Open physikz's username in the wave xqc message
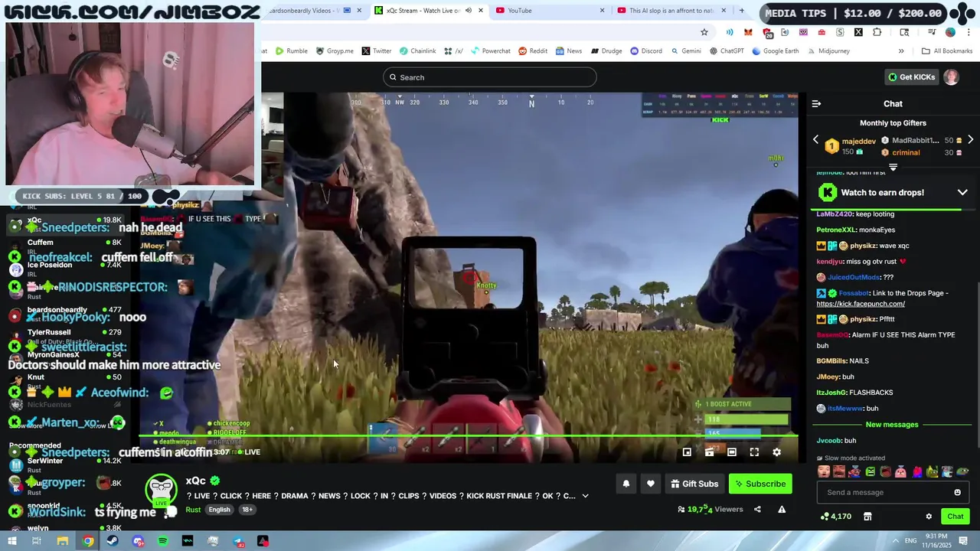The image size is (980, 551). click(x=863, y=246)
